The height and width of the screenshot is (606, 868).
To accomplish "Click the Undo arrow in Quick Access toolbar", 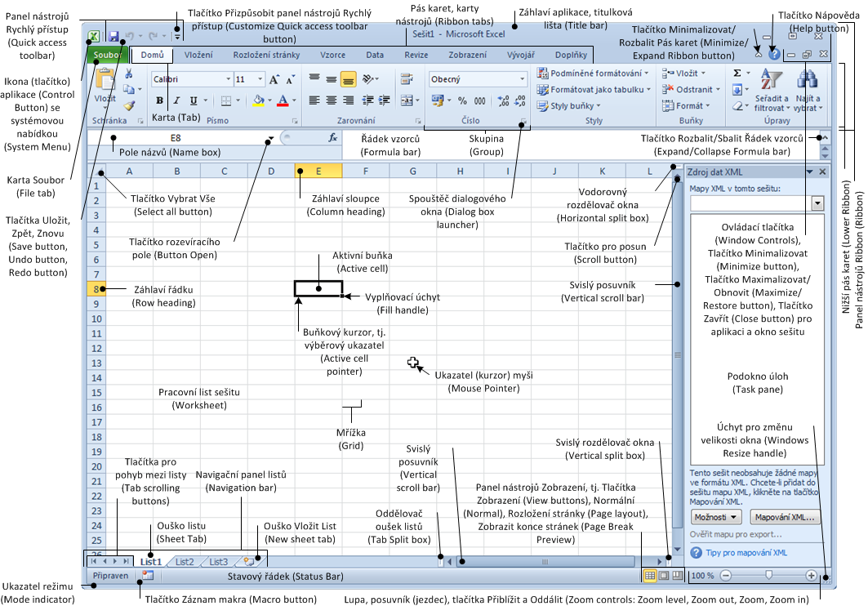I will [x=130, y=37].
